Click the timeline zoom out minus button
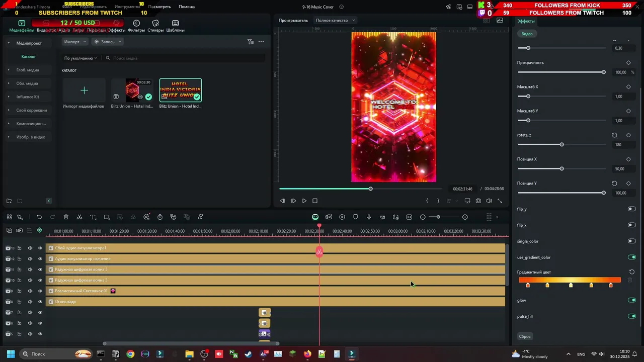The image size is (644, 362). tap(423, 217)
